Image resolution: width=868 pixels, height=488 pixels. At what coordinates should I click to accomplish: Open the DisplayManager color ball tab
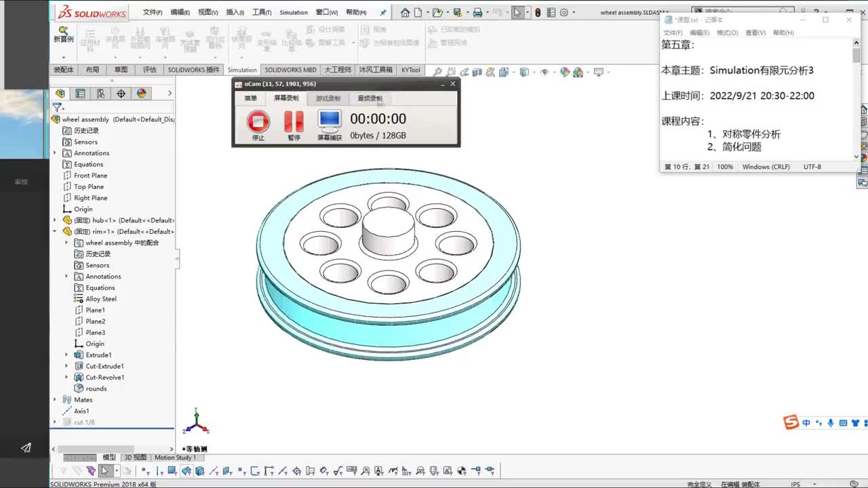(x=141, y=94)
